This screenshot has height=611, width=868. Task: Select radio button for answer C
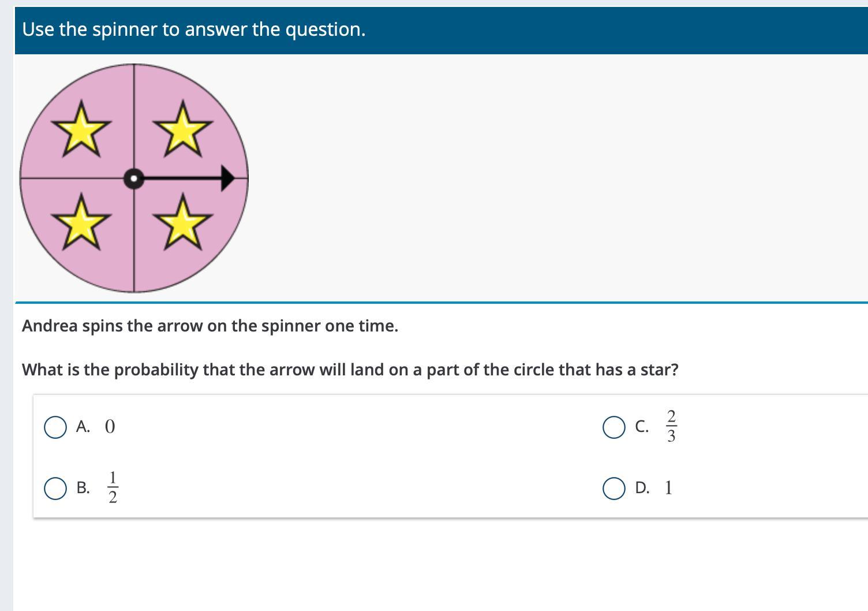614,427
